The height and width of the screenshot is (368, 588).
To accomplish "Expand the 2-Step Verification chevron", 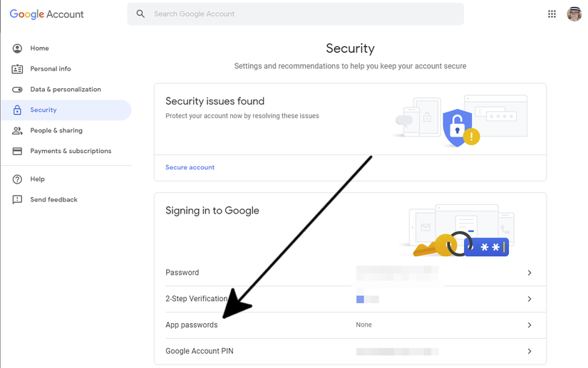I will (x=530, y=299).
